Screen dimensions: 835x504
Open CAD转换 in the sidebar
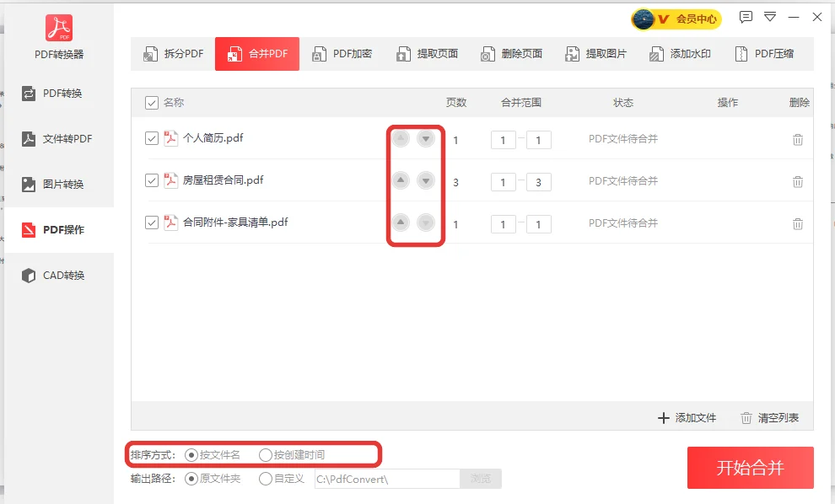tap(59, 275)
